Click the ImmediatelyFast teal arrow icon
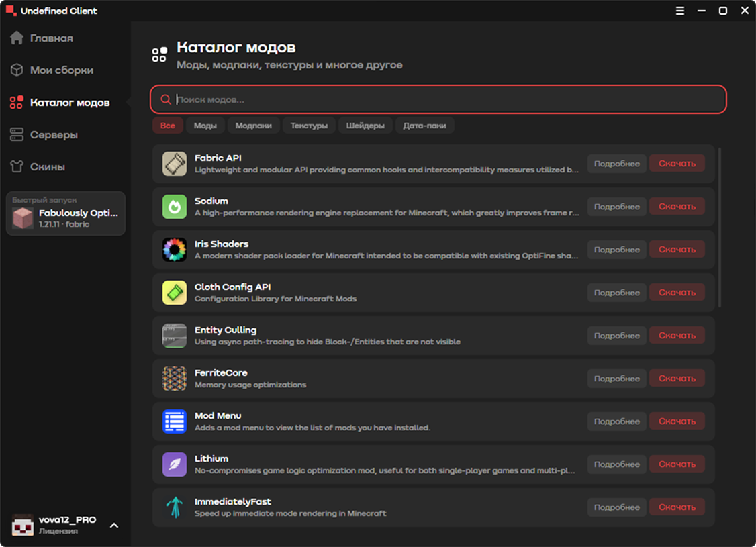756x547 pixels. [175, 507]
